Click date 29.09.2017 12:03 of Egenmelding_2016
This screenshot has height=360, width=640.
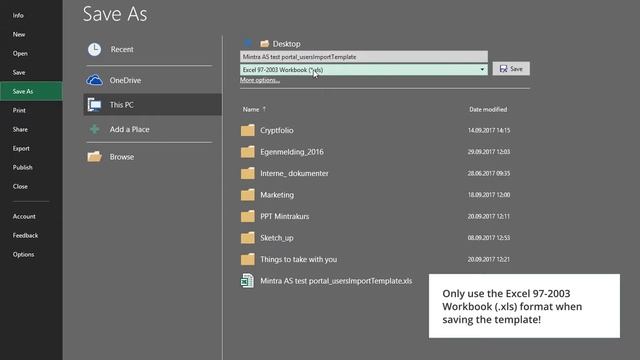[489, 152]
